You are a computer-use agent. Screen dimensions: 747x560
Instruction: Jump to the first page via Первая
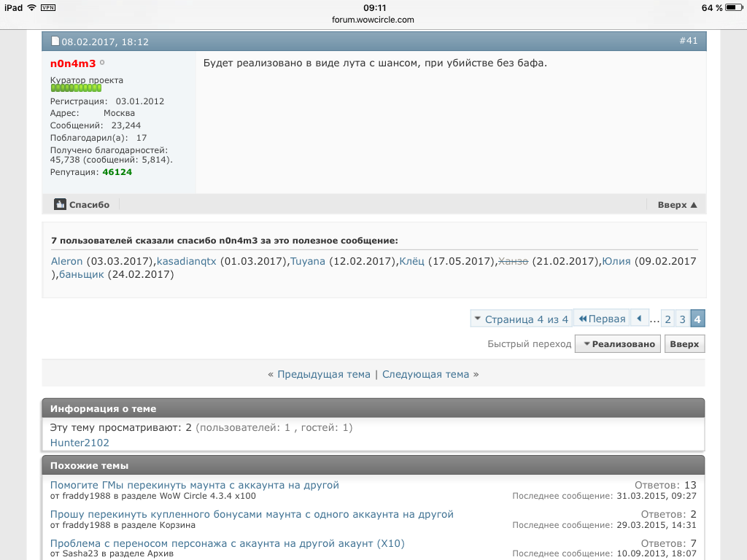[x=601, y=319]
